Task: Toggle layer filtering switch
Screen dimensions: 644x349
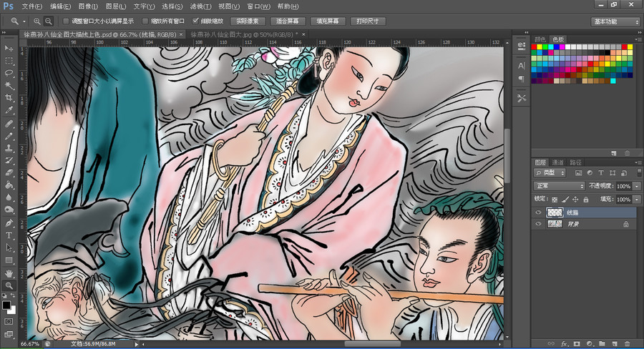Action: coord(639,173)
